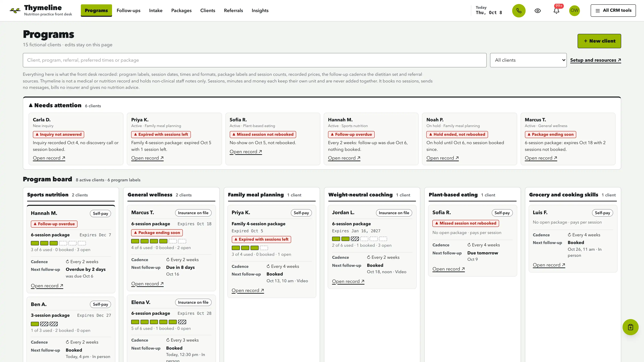Click the green phone call icon

pyautogui.click(x=519, y=11)
